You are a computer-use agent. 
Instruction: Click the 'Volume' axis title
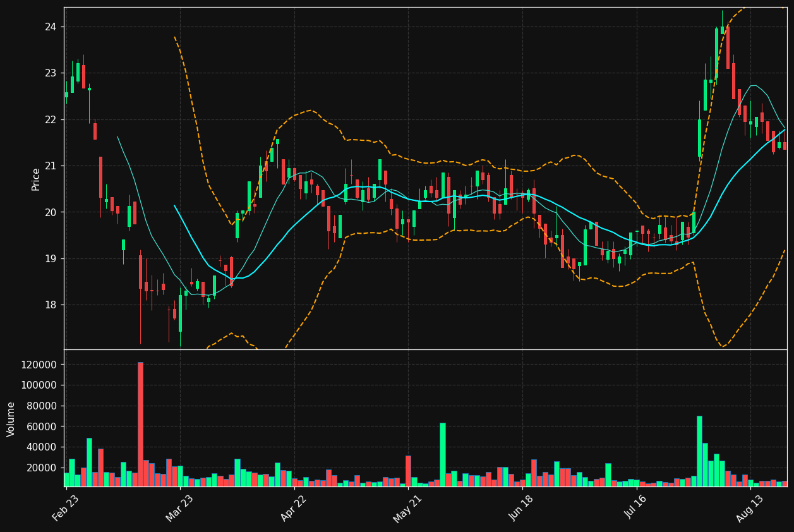click(x=11, y=419)
